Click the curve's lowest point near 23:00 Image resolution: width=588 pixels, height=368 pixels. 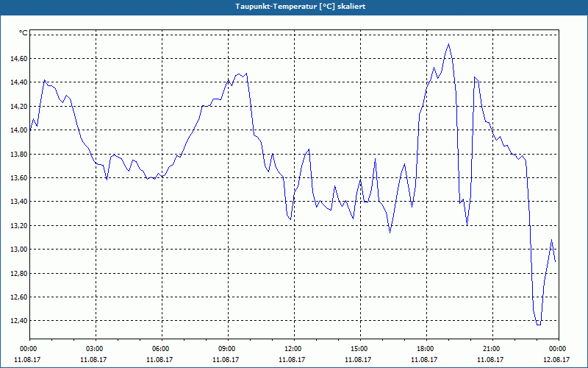539,325
